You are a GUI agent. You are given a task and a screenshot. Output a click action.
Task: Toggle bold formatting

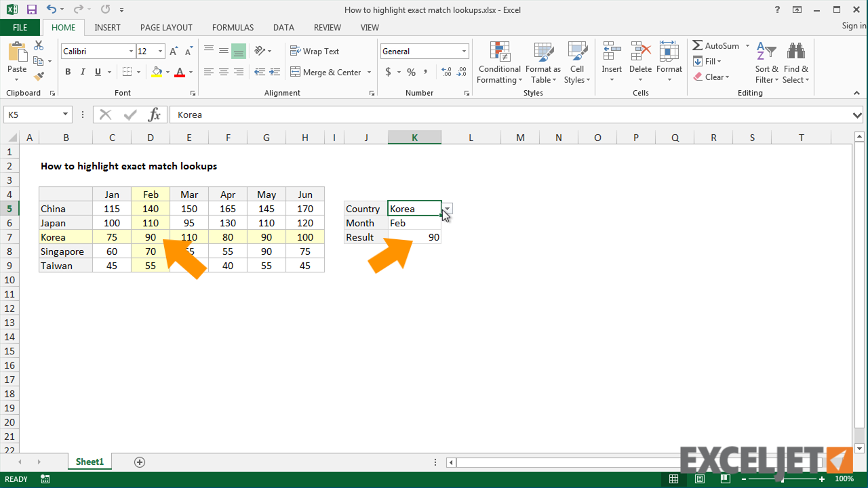[67, 71]
